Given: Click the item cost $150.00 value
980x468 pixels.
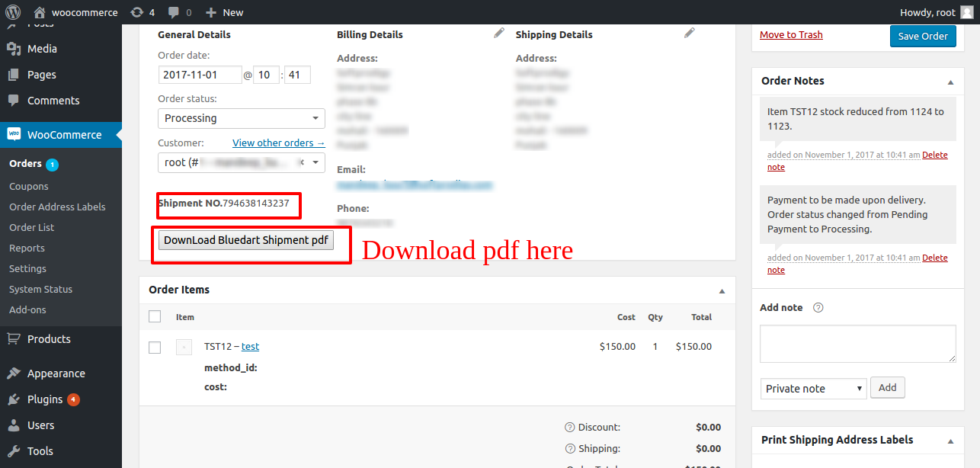Looking at the screenshot, I should pos(617,346).
